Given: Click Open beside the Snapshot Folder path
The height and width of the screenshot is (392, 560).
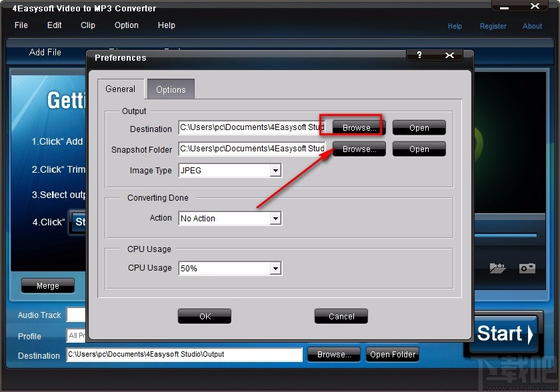Looking at the screenshot, I should click(x=419, y=149).
